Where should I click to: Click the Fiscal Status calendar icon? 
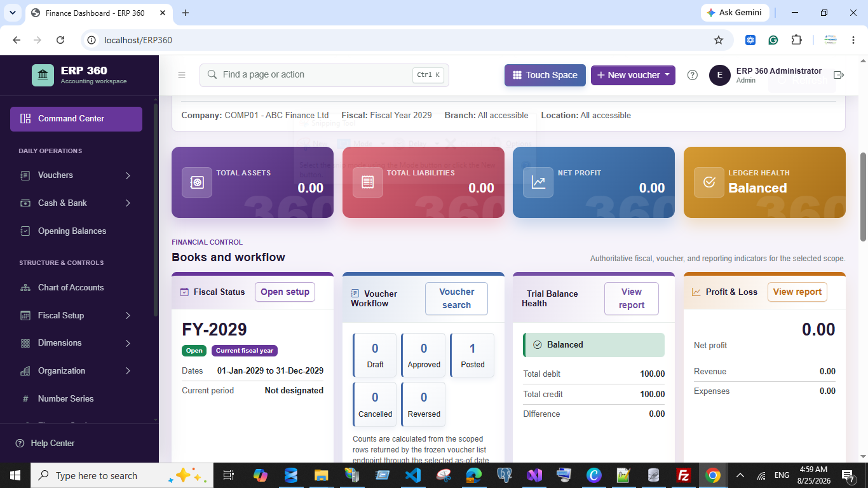coord(184,292)
